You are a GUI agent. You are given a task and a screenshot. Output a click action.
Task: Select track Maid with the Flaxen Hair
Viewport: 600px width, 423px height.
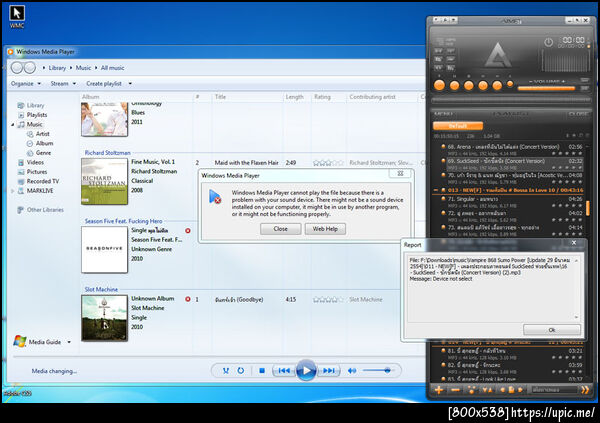click(246, 163)
